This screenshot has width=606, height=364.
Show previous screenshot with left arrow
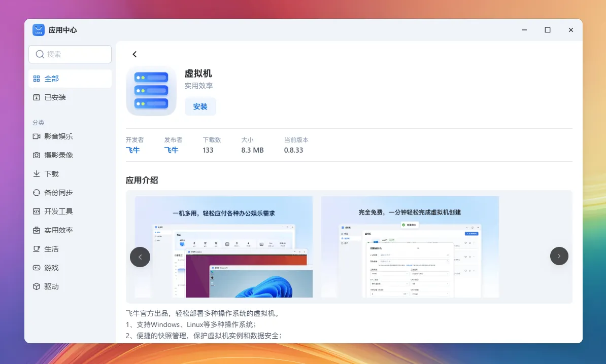(140, 257)
